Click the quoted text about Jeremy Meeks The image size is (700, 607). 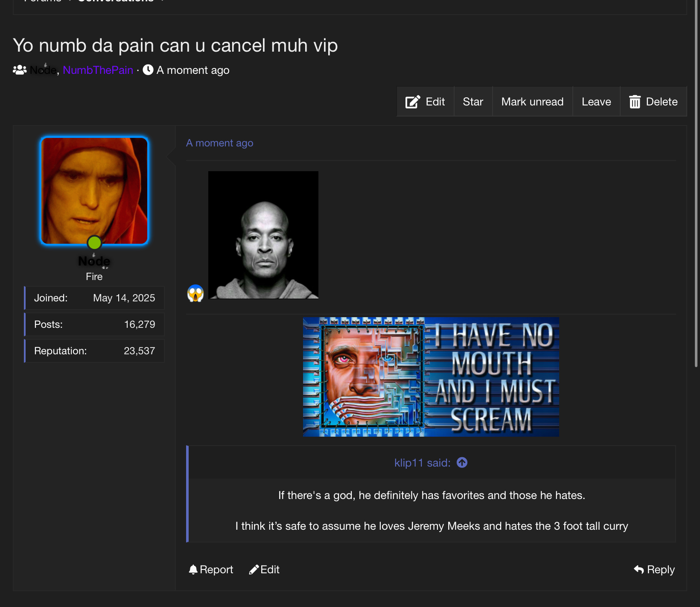tap(432, 526)
